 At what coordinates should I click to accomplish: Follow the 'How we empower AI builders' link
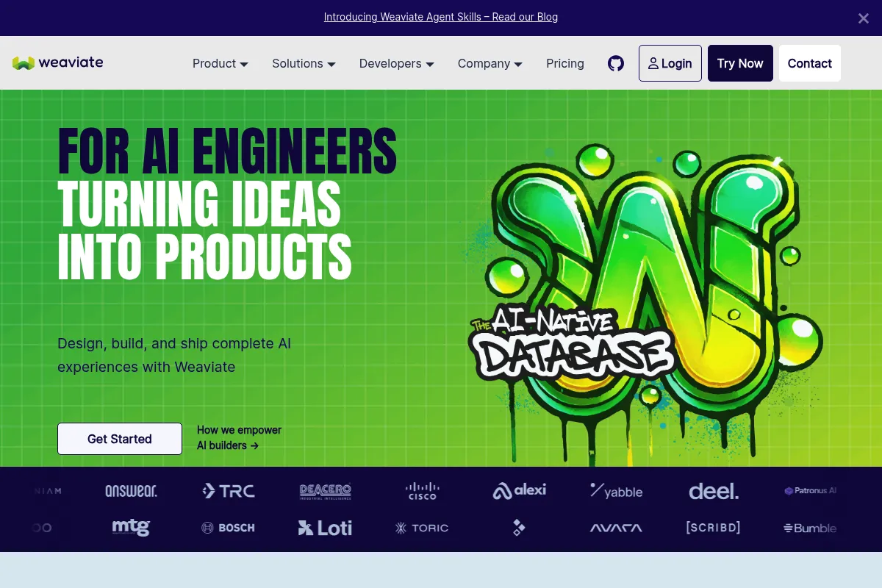coord(239,437)
